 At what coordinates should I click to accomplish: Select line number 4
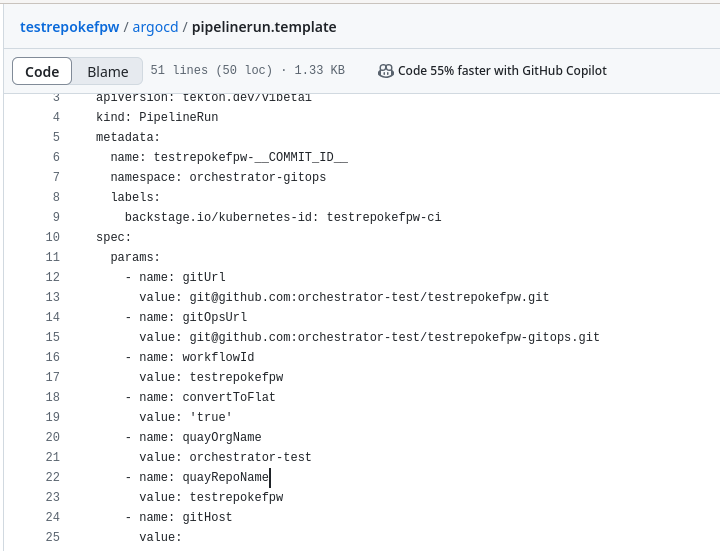pos(56,117)
